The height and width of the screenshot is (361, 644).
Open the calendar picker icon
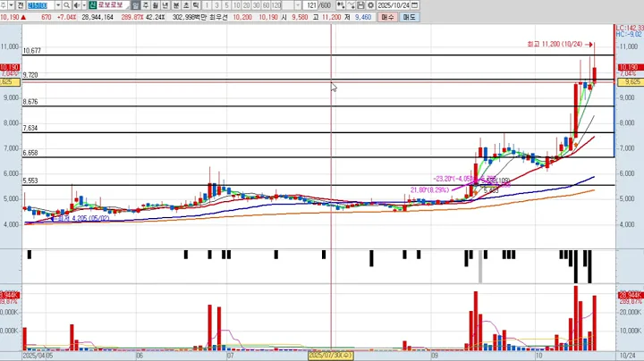click(415, 5)
